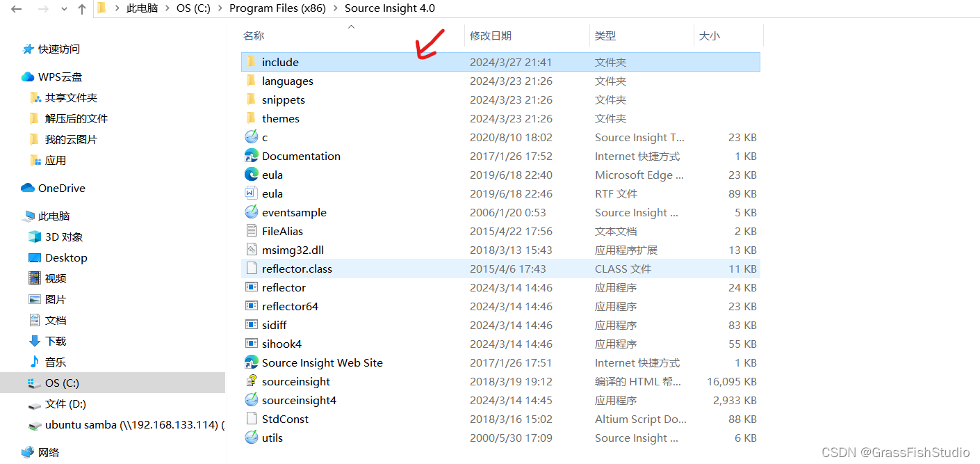Select the eula Microsoft Edge file icon
Screen dimensions: 980x464
pos(251,175)
